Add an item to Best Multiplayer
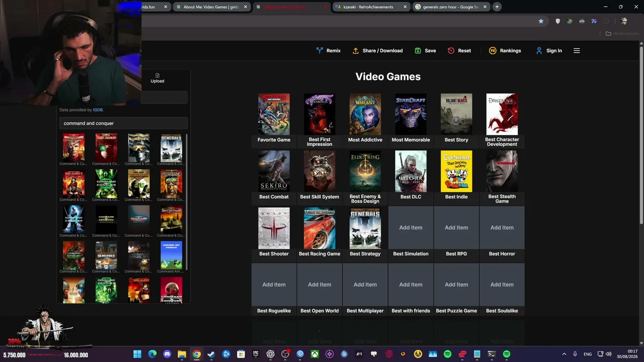This screenshot has height=362, width=644. [x=365, y=285]
